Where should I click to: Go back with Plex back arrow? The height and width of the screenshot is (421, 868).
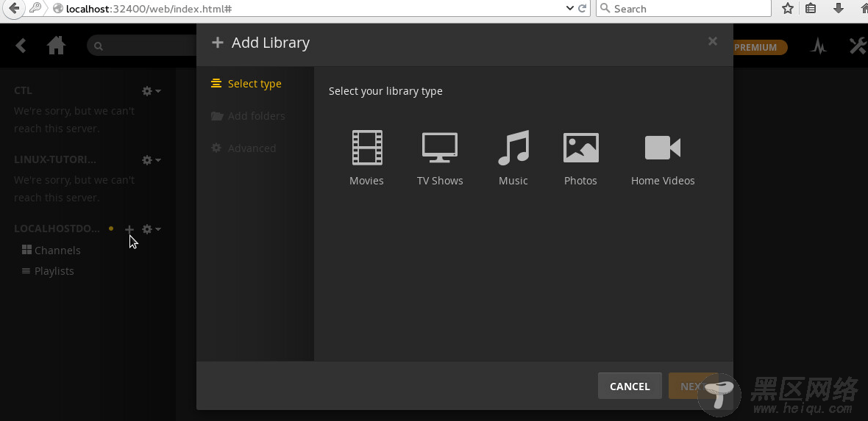tap(21, 46)
